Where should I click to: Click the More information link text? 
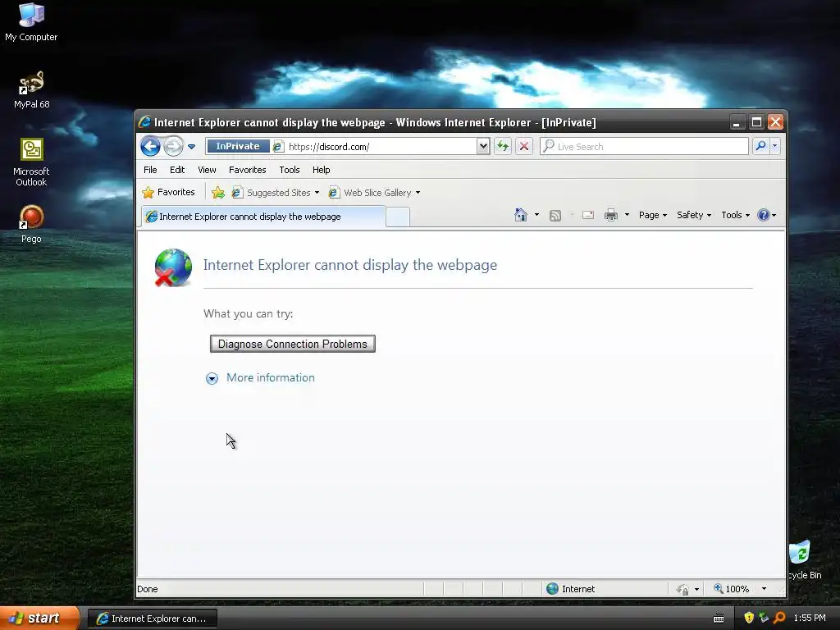tap(271, 377)
